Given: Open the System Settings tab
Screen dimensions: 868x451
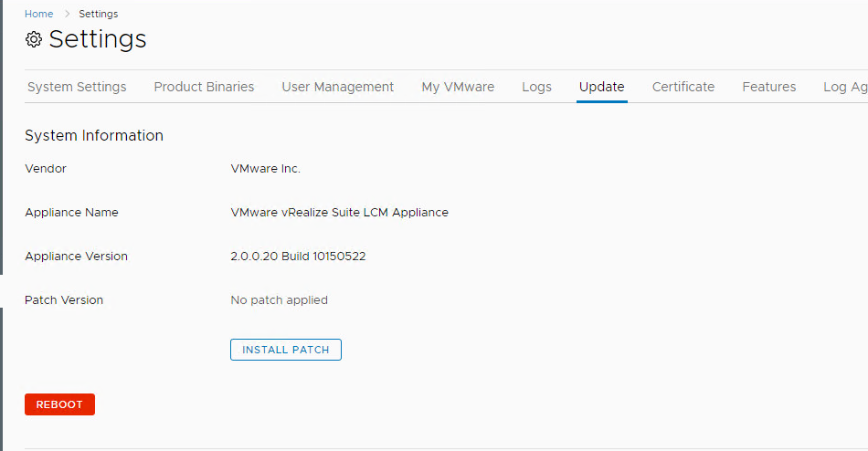Looking at the screenshot, I should tap(77, 87).
